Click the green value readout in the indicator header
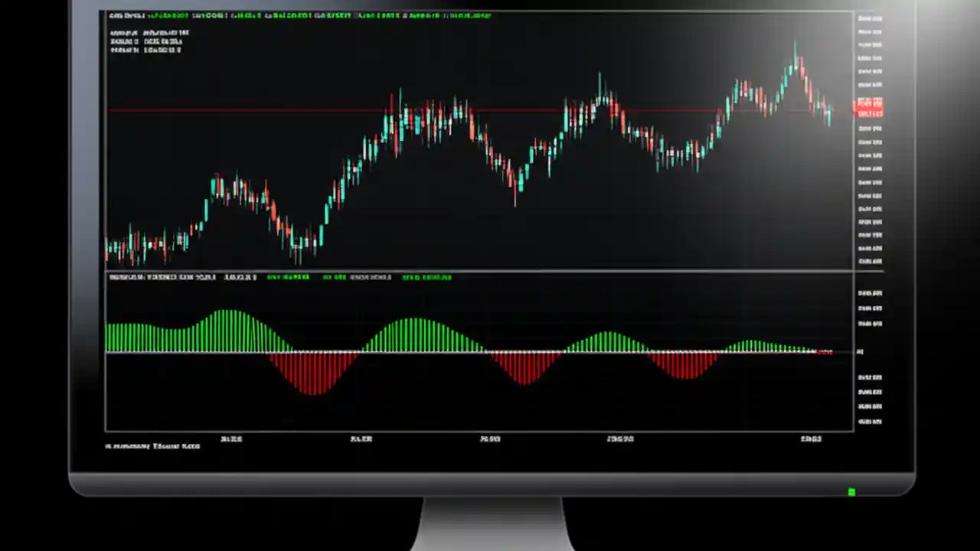 (287, 277)
